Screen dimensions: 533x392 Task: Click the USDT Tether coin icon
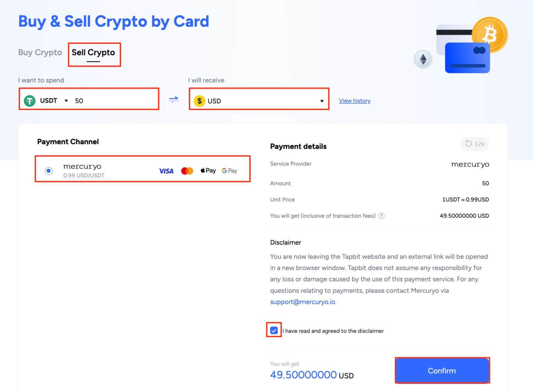click(x=30, y=101)
